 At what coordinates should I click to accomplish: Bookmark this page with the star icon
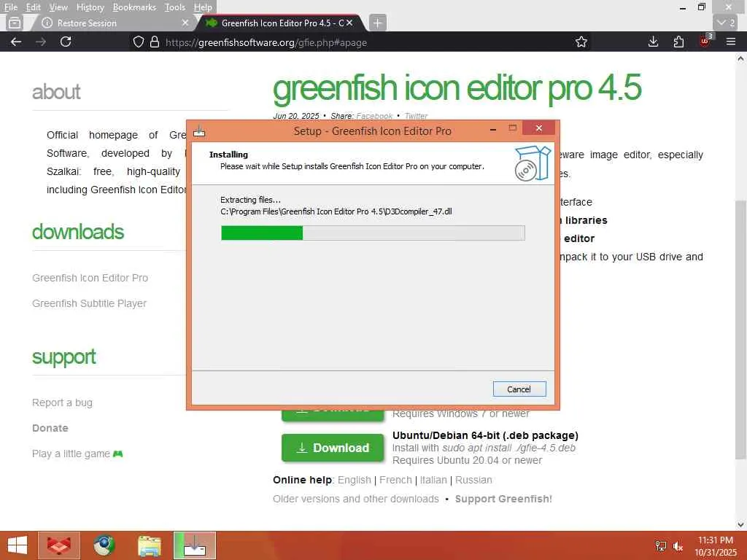pyautogui.click(x=581, y=42)
